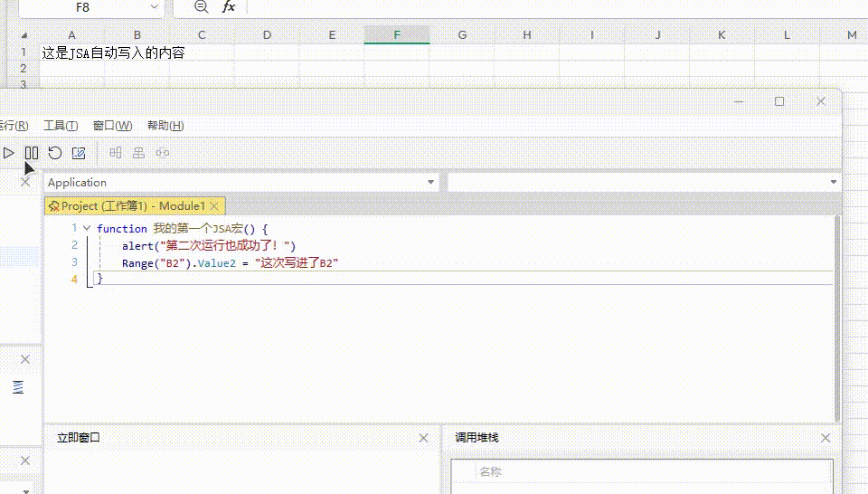Open the 运行(R) menu
The height and width of the screenshot is (494, 868).
click(x=14, y=126)
